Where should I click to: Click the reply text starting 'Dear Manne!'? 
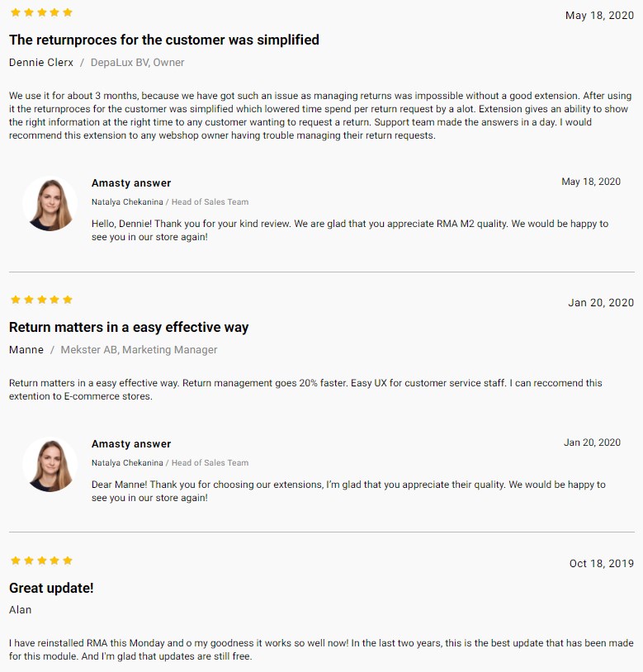(x=348, y=491)
